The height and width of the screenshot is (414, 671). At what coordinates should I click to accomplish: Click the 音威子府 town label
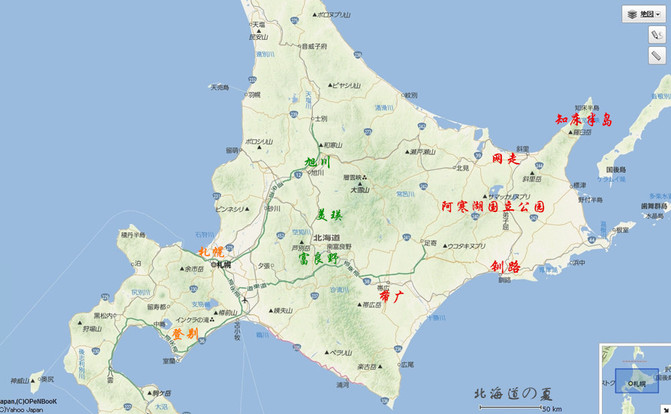(x=315, y=46)
